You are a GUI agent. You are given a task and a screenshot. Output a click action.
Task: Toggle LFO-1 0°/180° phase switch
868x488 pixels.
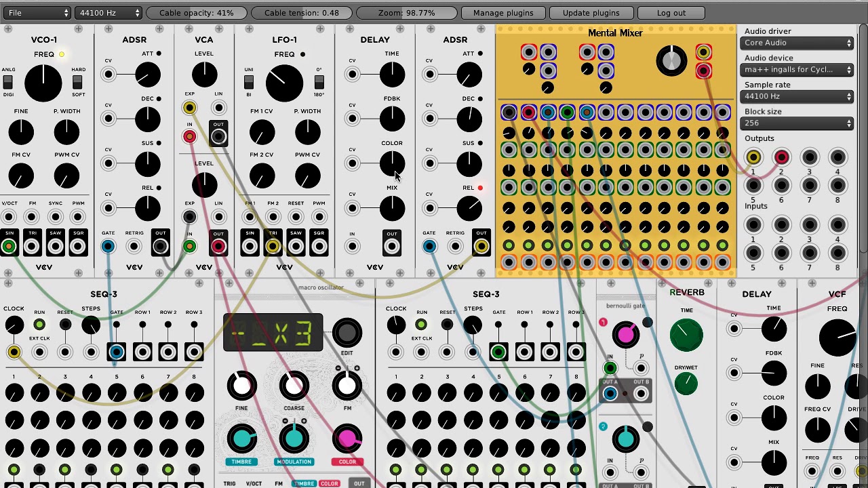click(x=319, y=82)
